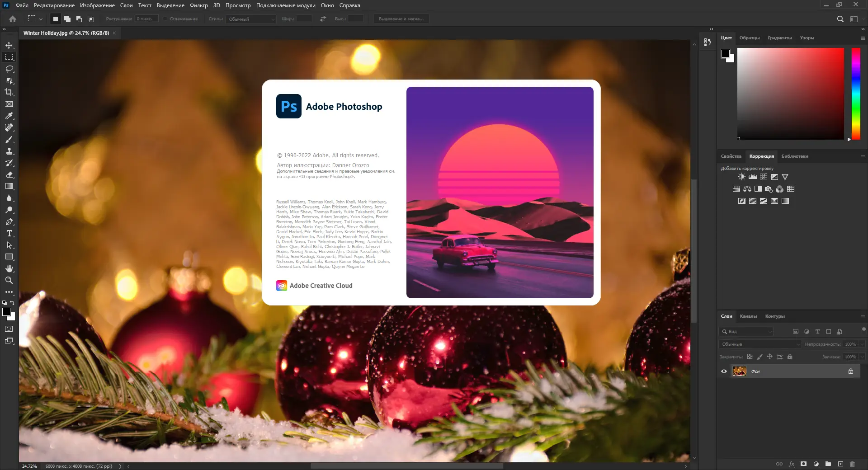This screenshot has height=470, width=868.
Task: Click the hue spectrum slider
Action: (x=856, y=94)
